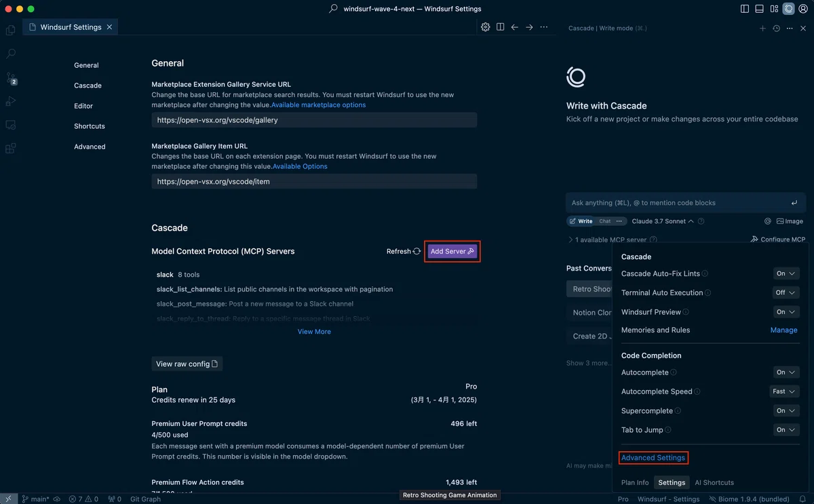The width and height of the screenshot is (814, 504).
Task: Click Marketplace Gallery Item URL field
Action: pos(314,181)
